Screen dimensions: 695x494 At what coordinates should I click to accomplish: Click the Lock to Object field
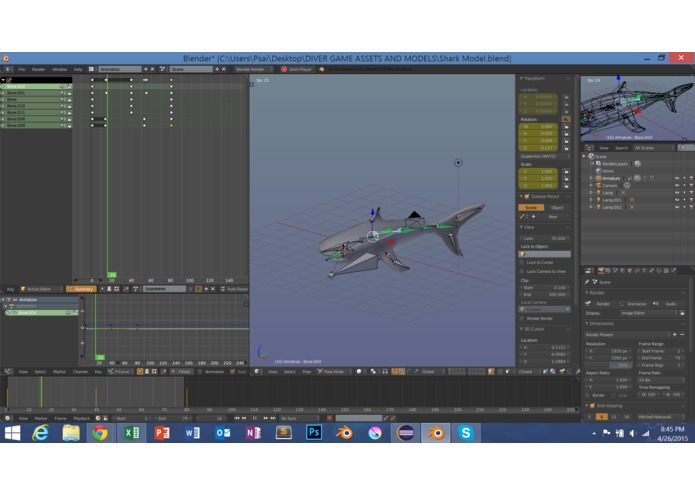[545, 254]
